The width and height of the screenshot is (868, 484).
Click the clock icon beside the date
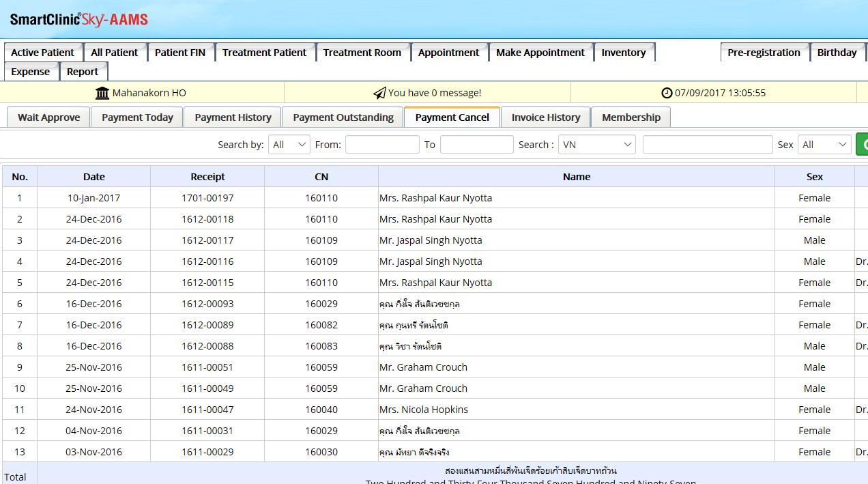click(x=667, y=93)
